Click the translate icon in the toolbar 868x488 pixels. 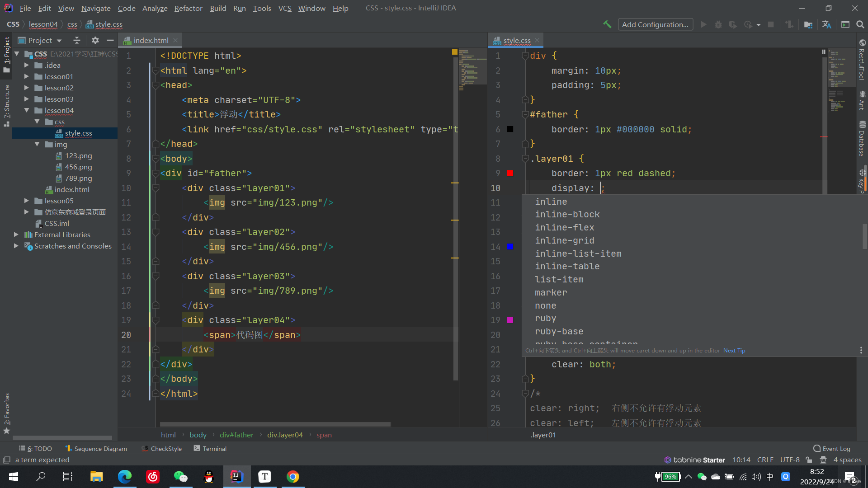tap(826, 24)
